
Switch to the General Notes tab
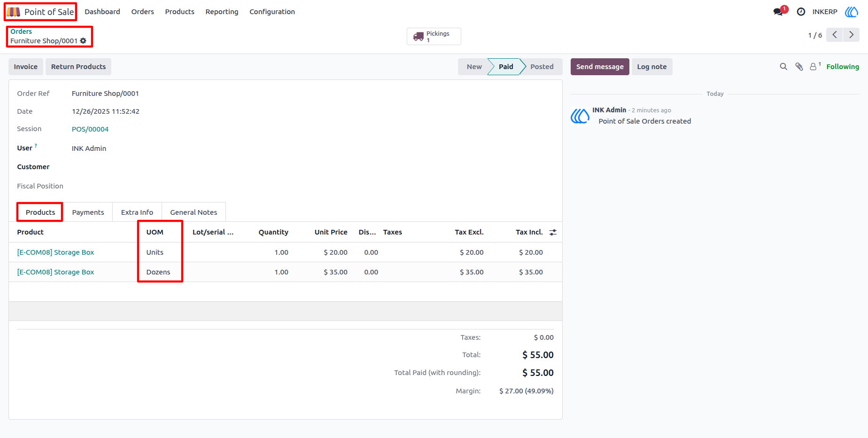[x=194, y=212]
